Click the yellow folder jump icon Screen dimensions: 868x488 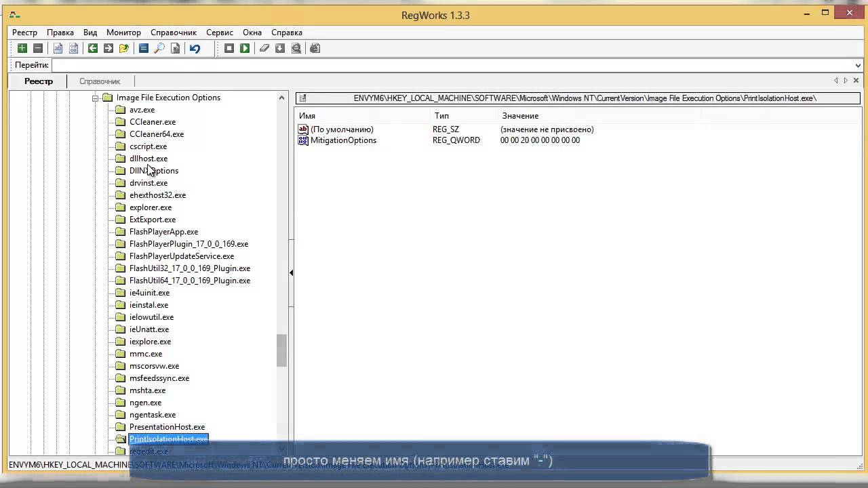124,48
